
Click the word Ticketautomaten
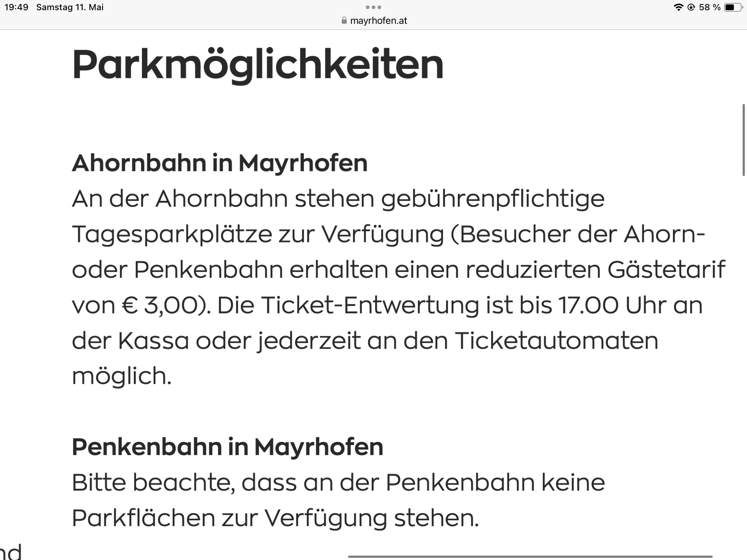click(556, 341)
